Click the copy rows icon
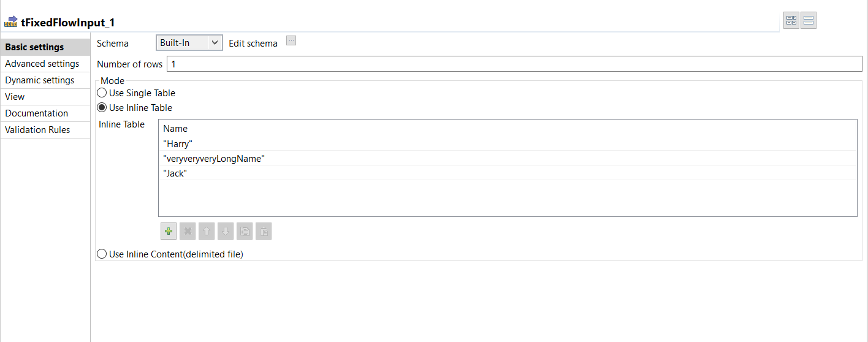The image size is (868, 342). [x=245, y=231]
